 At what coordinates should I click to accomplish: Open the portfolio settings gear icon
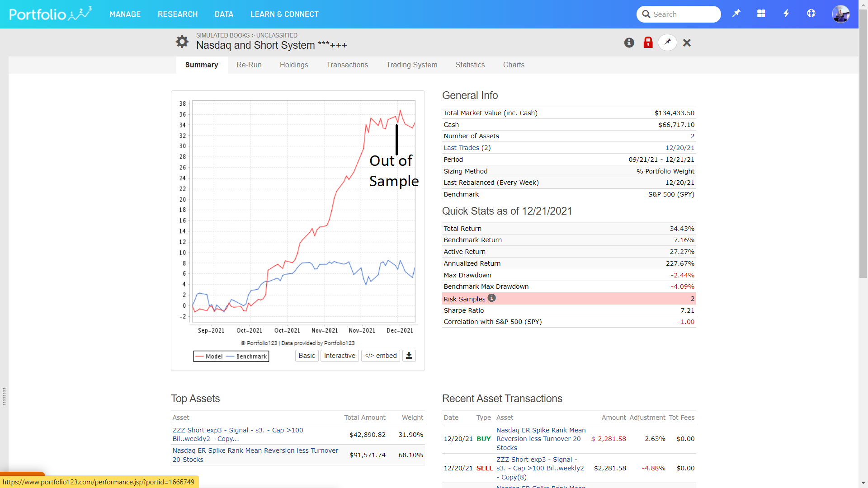[182, 42]
